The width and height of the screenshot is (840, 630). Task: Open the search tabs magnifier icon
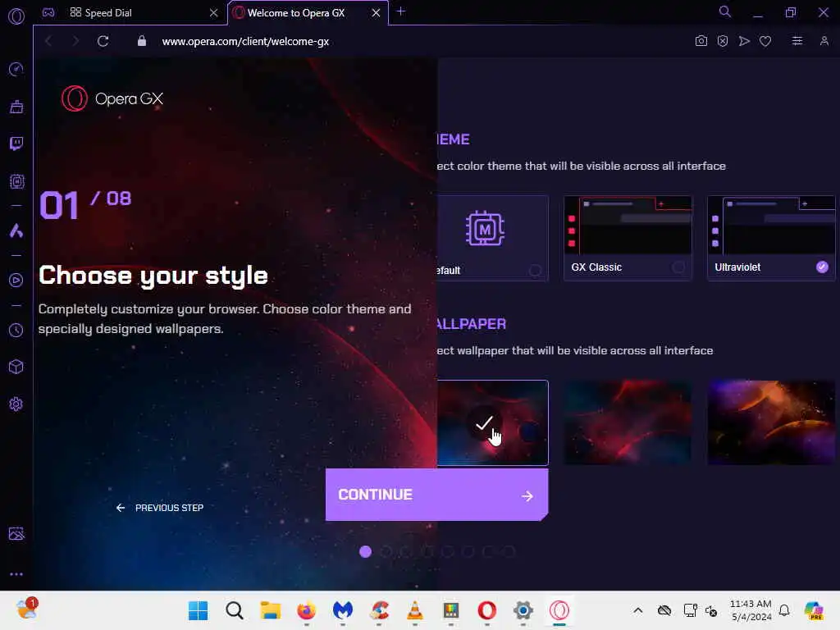(x=725, y=11)
